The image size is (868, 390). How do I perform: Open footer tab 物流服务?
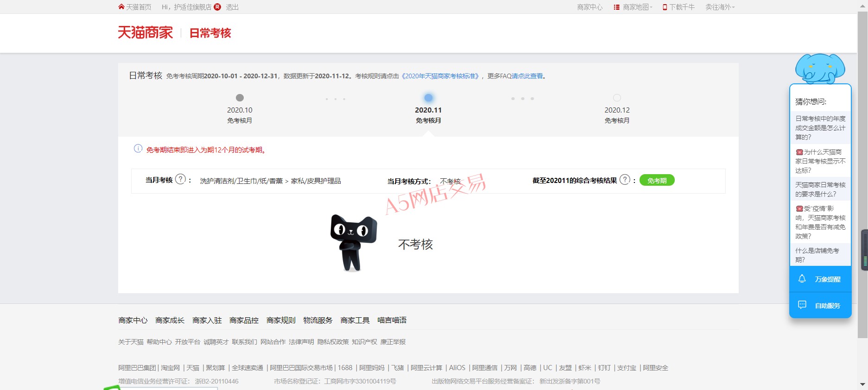(x=318, y=320)
